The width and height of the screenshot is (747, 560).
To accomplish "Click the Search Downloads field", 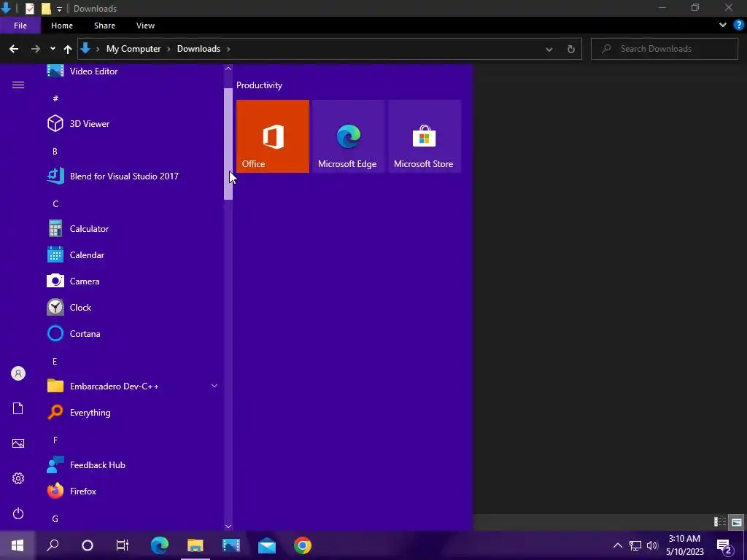I will point(664,49).
